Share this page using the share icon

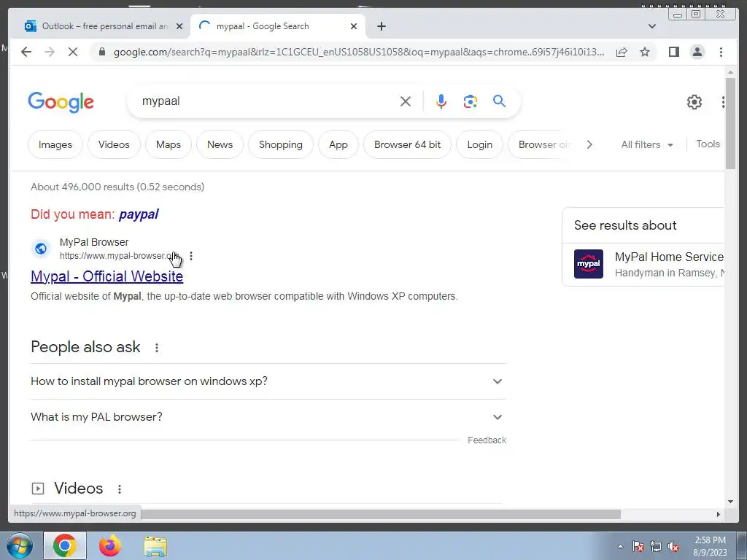622,52
